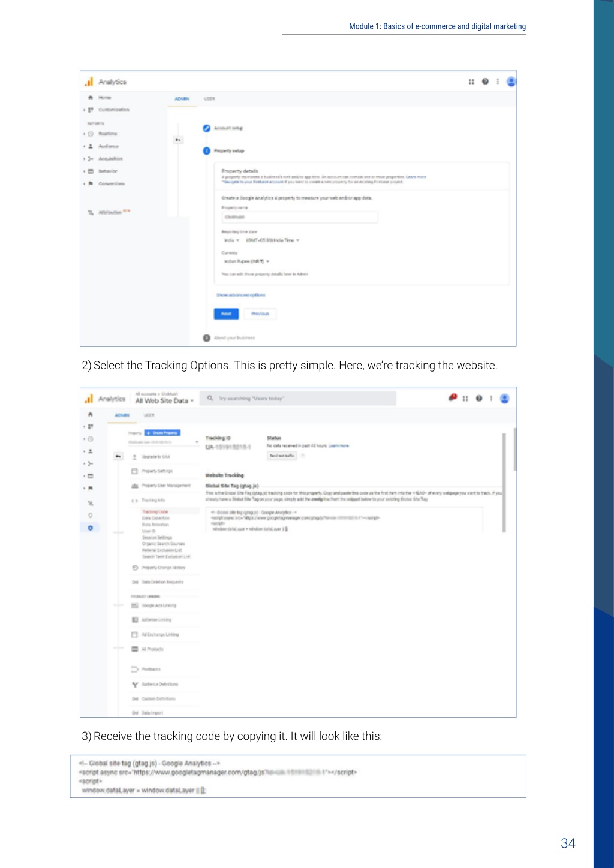The height and width of the screenshot is (868, 614).
Task: Click the Property Settings icon
Action: point(135,471)
